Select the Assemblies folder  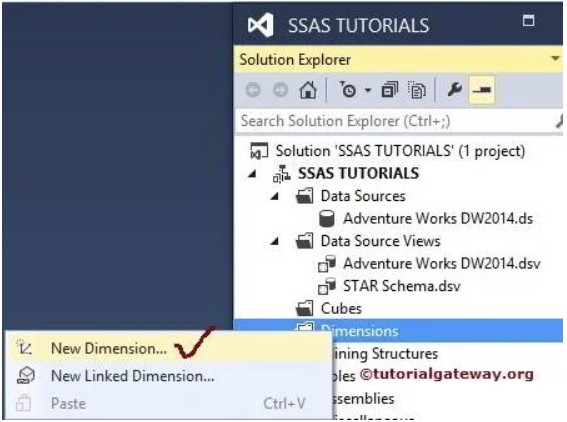[363, 398]
